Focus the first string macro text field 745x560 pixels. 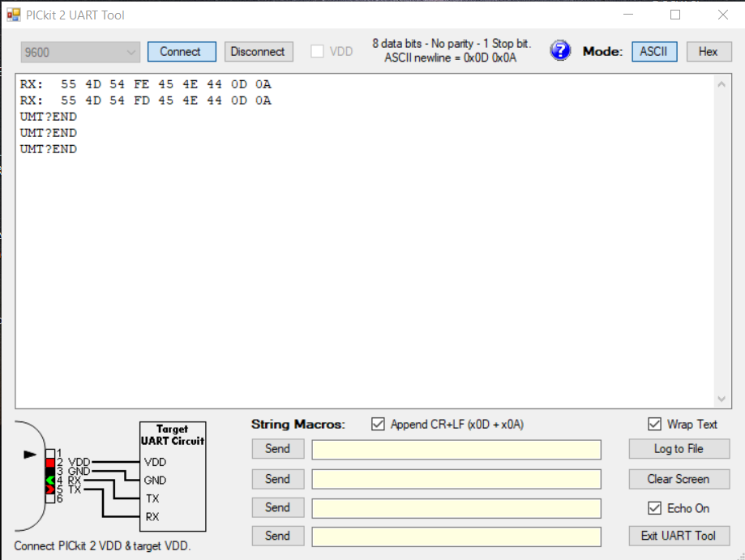pyautogui.click(x=456, y=450)
